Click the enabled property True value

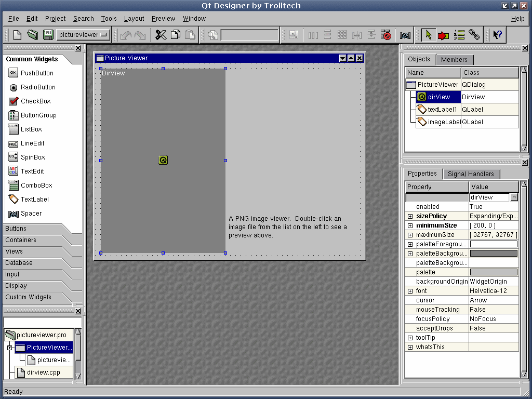pyautogui.click(x=493, y=207)
